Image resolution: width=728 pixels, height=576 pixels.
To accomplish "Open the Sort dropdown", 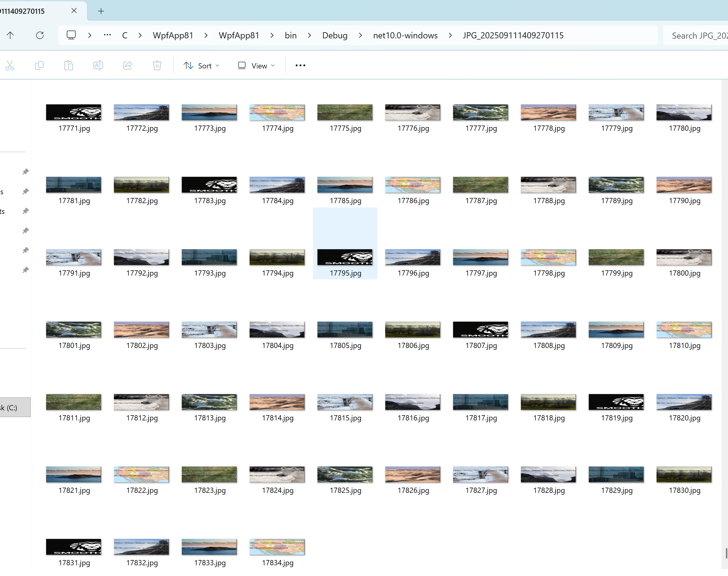I will coord(201,65).
